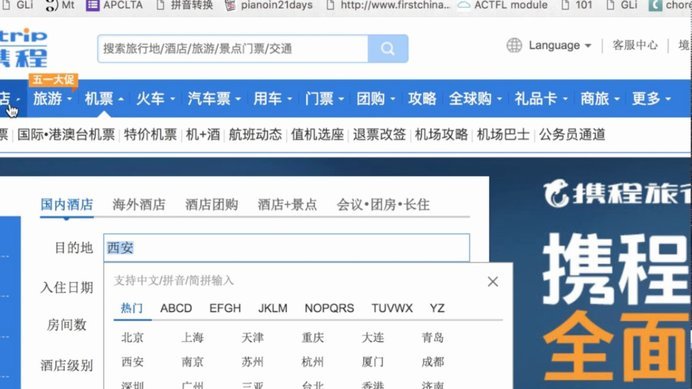692x389 pixels.
Task: Open 值机选座 submenu link
Action: [x=317, y=135]
